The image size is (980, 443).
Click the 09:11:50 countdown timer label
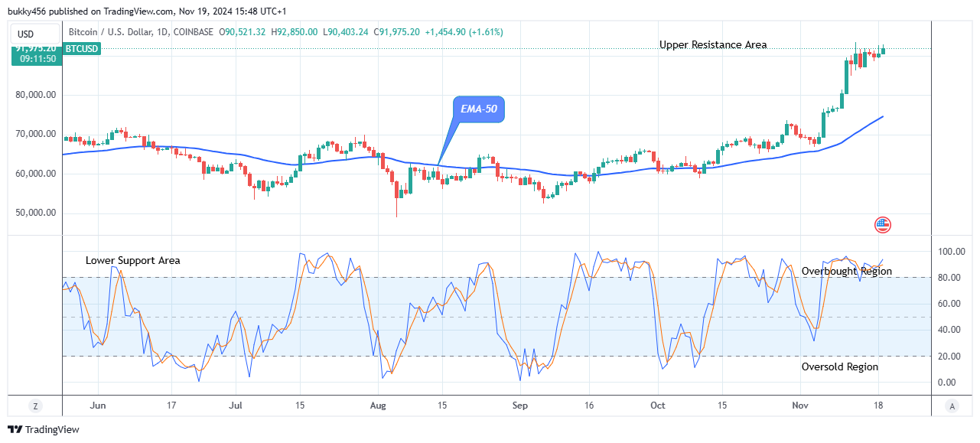[x=37, y=58]
